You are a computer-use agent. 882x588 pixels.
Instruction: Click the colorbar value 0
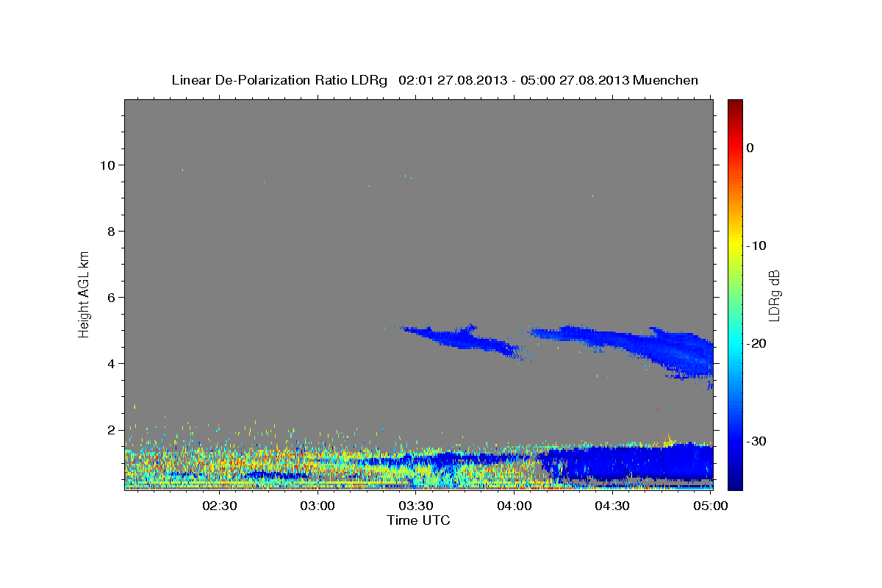click(x=750, y=148)
